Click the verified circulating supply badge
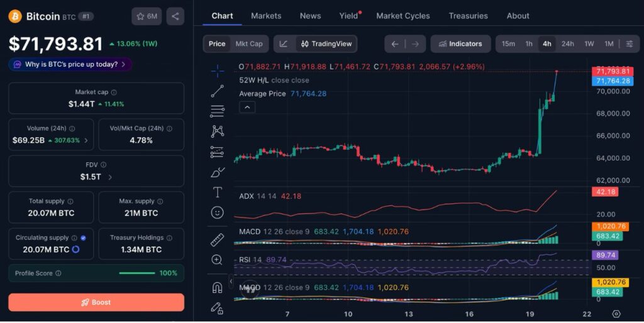 (x=84, y=238)
